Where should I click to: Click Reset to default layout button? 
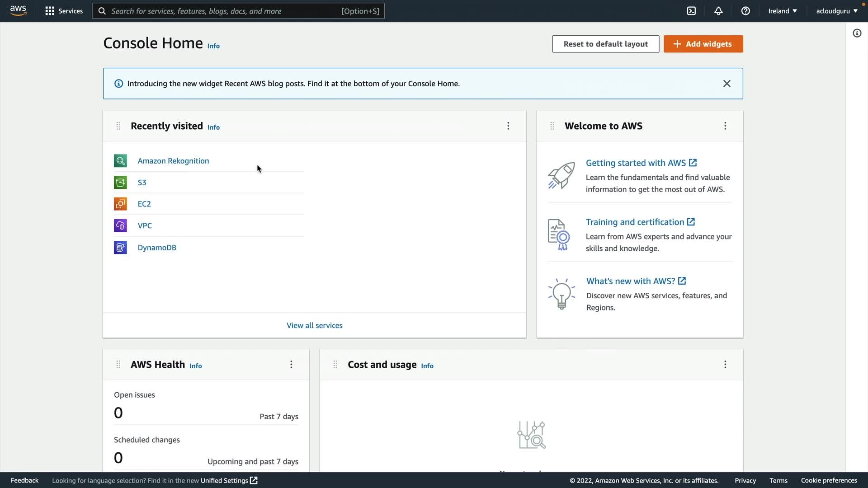605,44
